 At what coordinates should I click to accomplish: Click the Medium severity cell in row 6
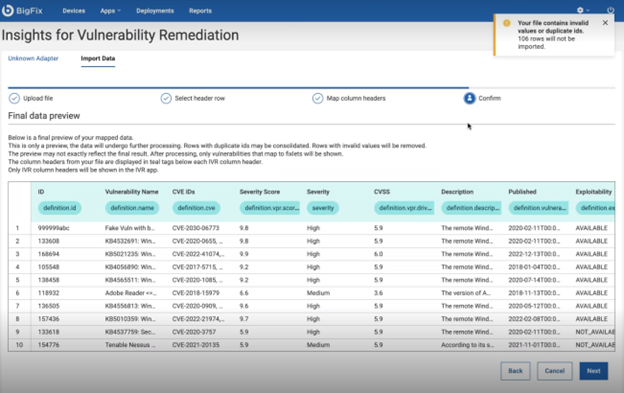pos(318,293)
